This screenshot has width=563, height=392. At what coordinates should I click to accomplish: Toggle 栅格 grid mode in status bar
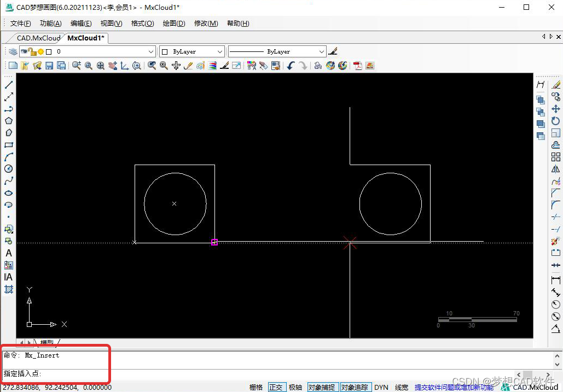click(x=256, y=387)
